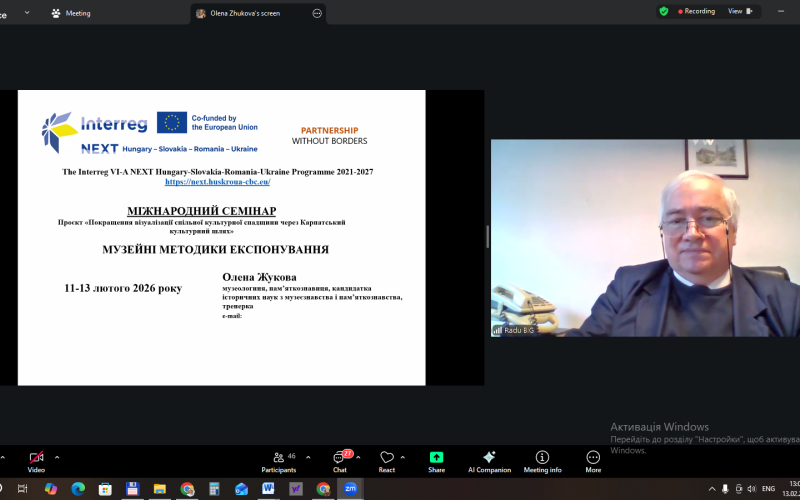Screen dimensions: 800x500
Task: Expand the Participants options caret
Action: pos(308,456)
